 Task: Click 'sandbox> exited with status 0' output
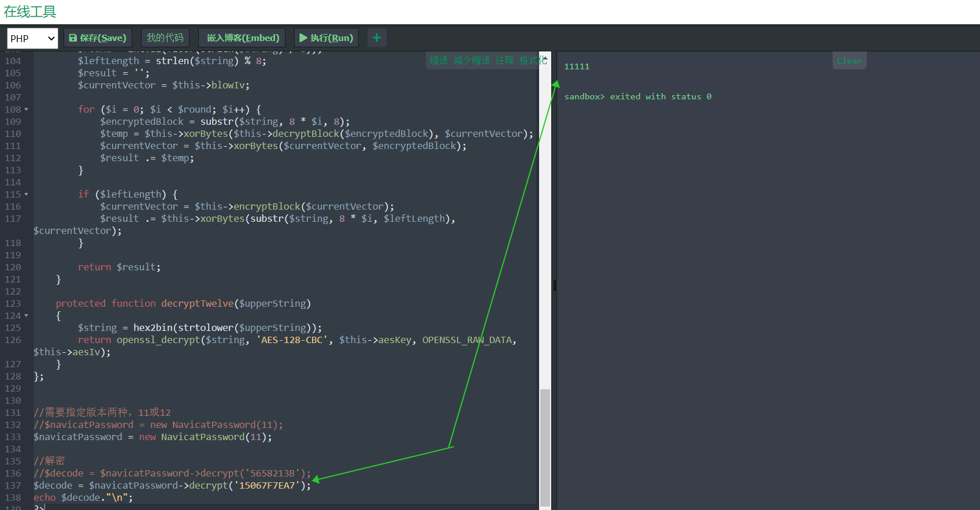coord(638,96)
